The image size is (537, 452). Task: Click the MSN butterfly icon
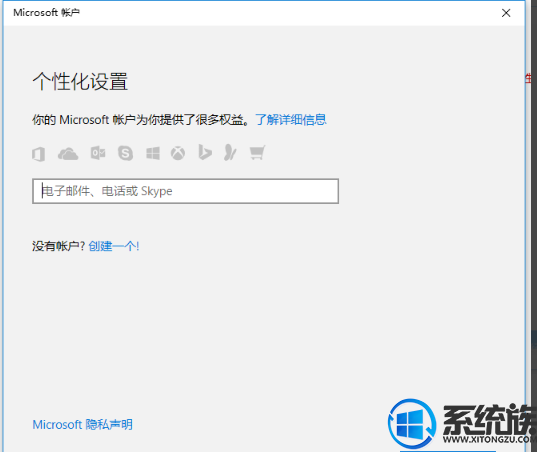coord(230,152)
